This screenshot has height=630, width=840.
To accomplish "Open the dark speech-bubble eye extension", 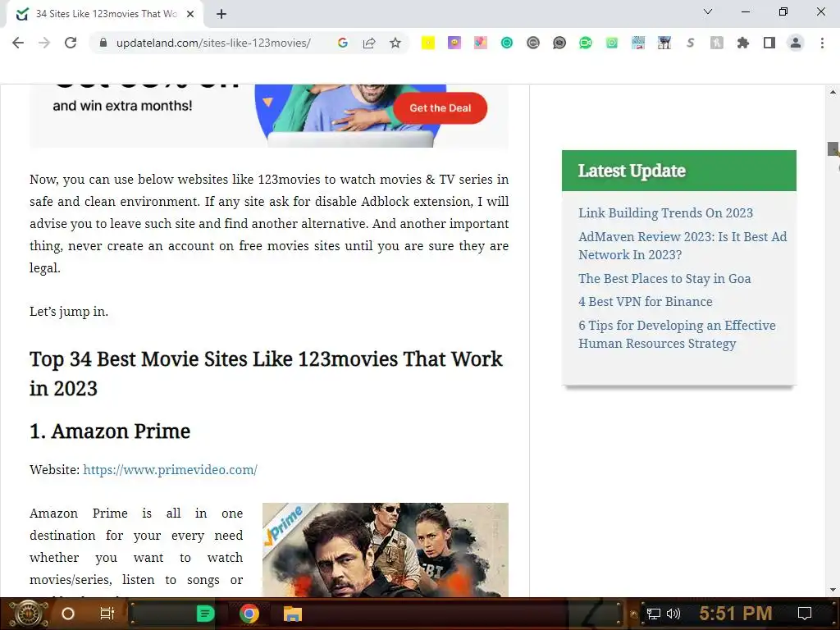I will [x=559, y=43].
